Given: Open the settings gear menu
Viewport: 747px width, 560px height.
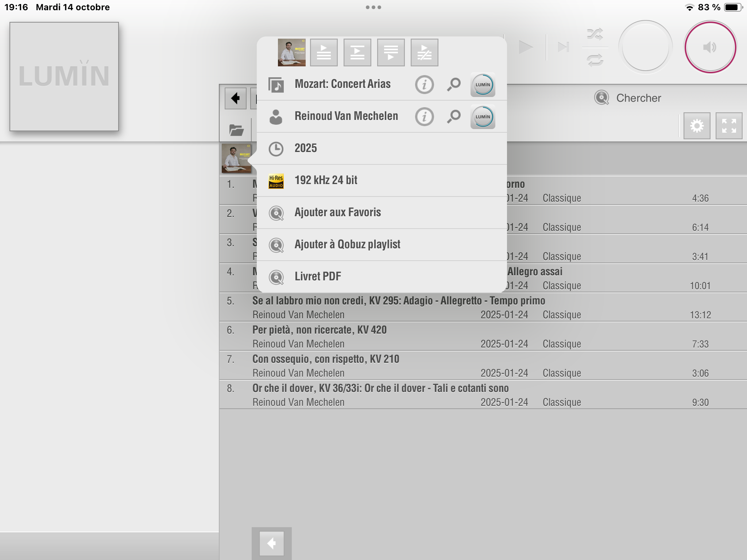Looking at the screenshot, I should tap(697, 126).
